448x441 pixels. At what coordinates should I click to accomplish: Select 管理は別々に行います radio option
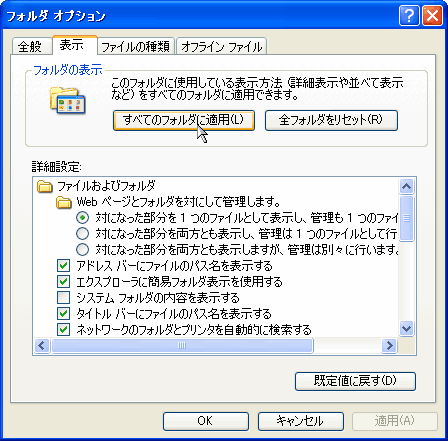click(x=82, y=250)
